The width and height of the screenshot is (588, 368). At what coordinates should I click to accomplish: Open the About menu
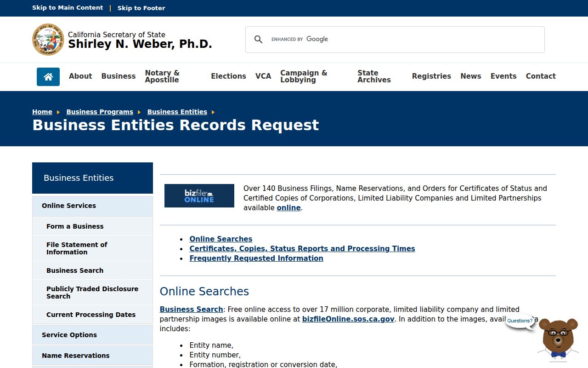(x=80, y=76)
